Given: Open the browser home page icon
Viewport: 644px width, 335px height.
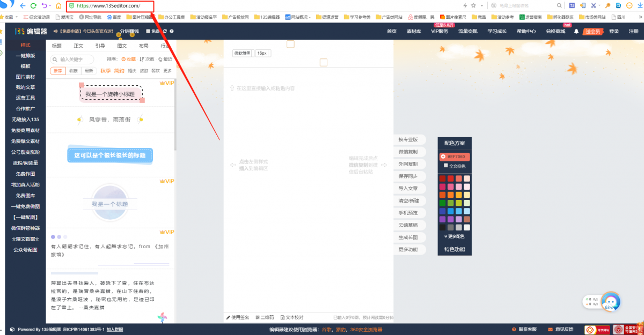Looking at the screenshot, I should pyautogui.click(x=58, y=5).
